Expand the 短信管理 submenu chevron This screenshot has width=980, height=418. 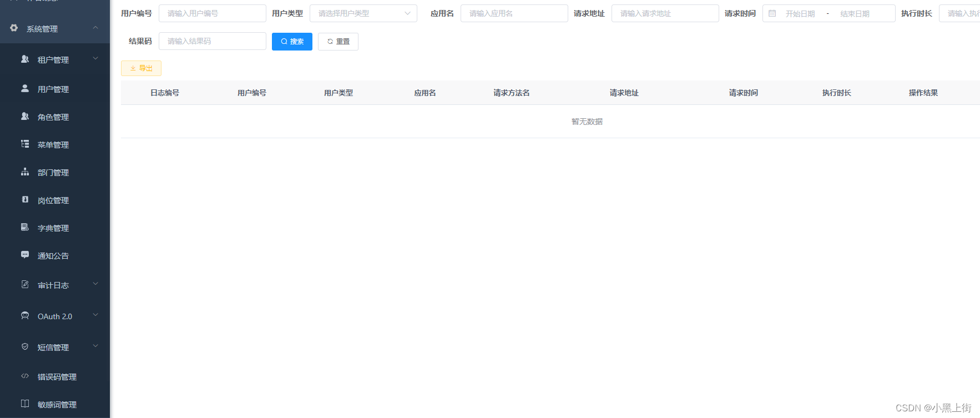95,346
